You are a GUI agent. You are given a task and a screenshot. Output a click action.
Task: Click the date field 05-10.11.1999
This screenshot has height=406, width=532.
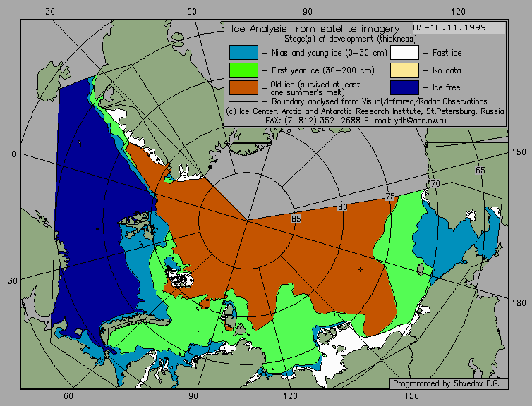click(x=459, y=27)
